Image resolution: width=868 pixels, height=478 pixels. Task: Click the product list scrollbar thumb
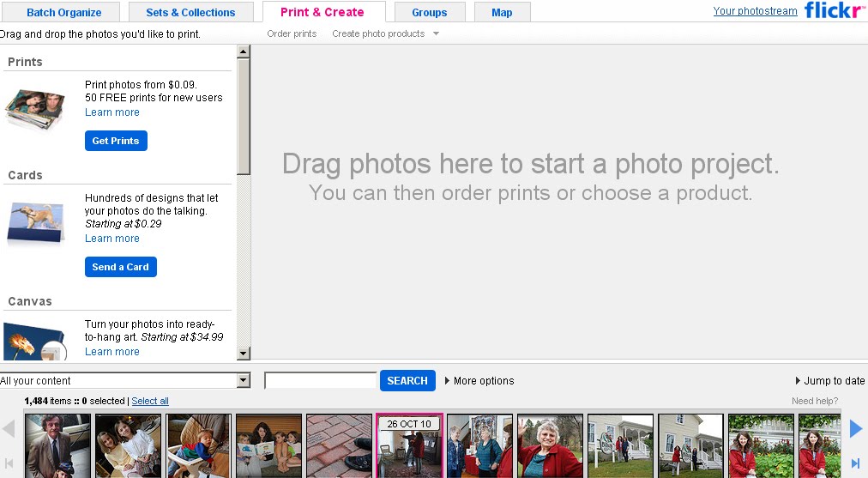[243, 117]
